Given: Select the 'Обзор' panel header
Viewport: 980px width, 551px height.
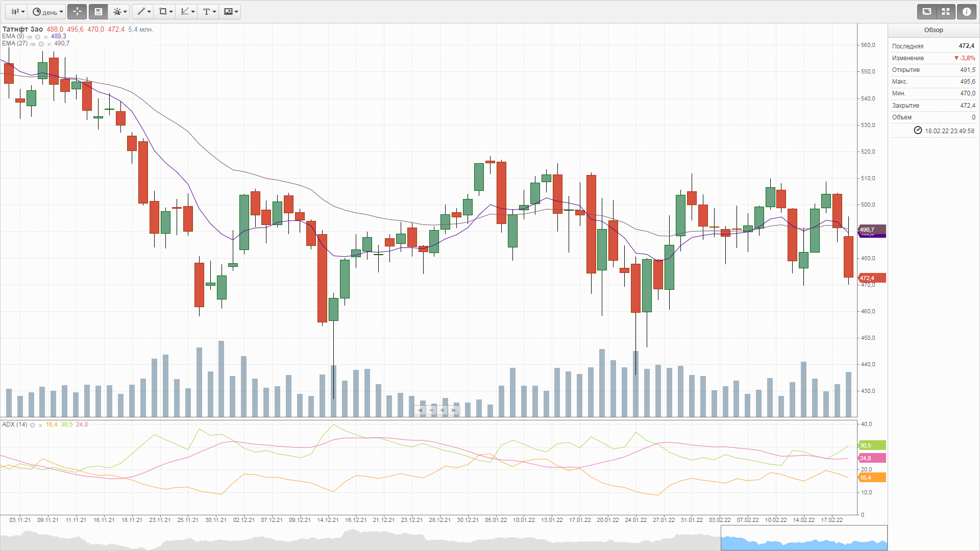Looking at the screenshot, I should point(933,30).
